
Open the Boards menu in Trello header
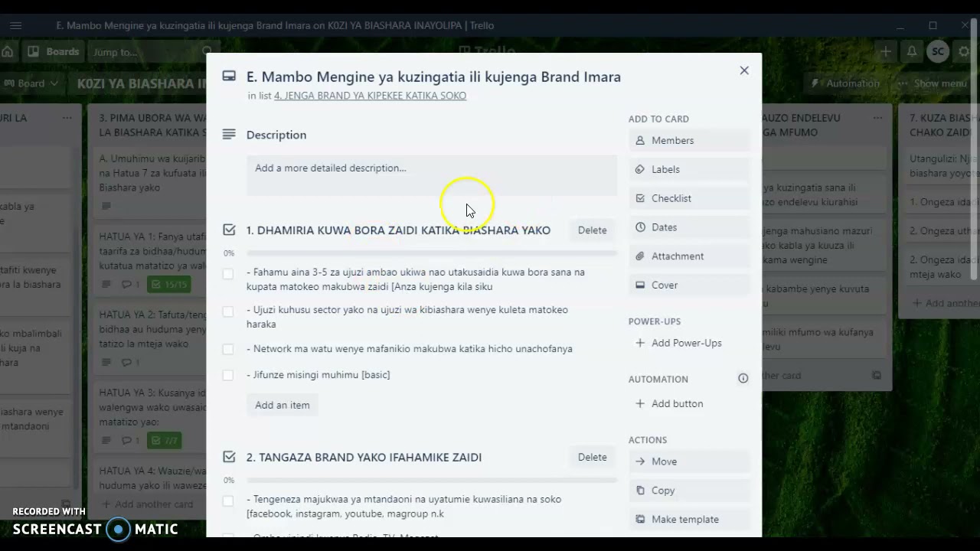point(53,52)
